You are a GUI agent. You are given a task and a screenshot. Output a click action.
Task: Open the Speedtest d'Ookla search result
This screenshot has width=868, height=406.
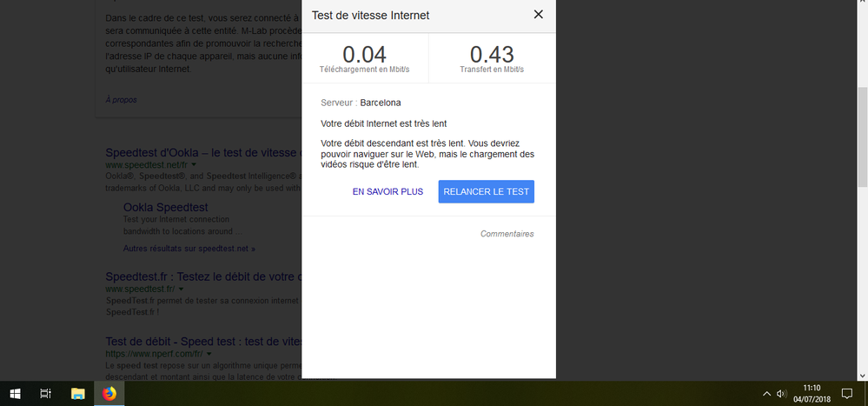pyautogui.click(x=203, y=153)
